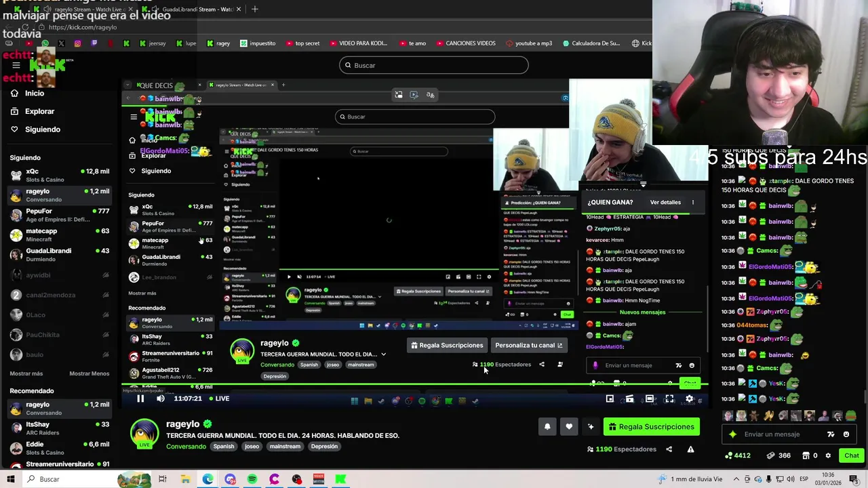Follow rageylo with the heart button
The width and height of the screenshot is (868, 488).
tap(569, 426)
